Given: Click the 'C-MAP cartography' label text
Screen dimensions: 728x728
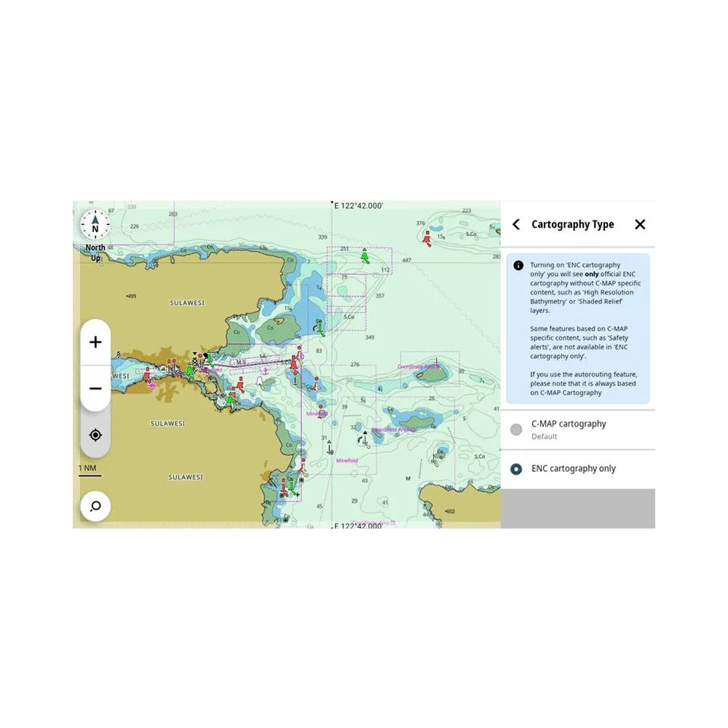Looking at the screenshot, I should (x=569, y=424).
